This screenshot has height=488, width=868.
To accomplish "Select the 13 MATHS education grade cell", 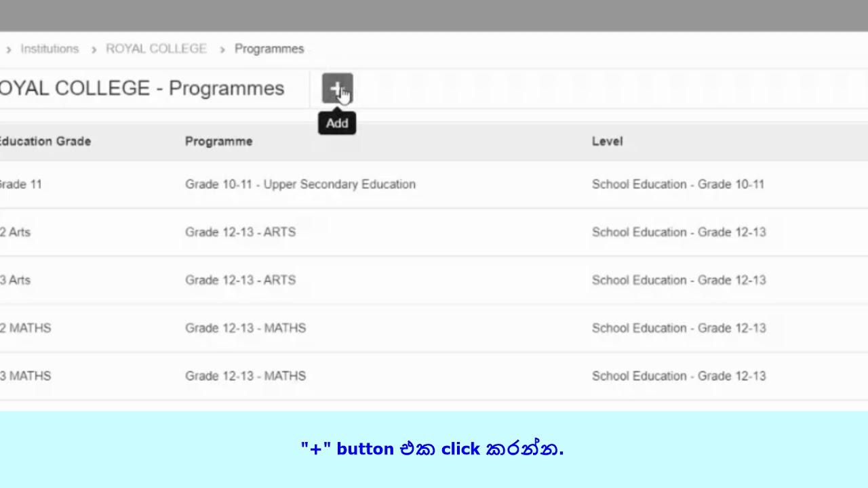I will 25,376.
